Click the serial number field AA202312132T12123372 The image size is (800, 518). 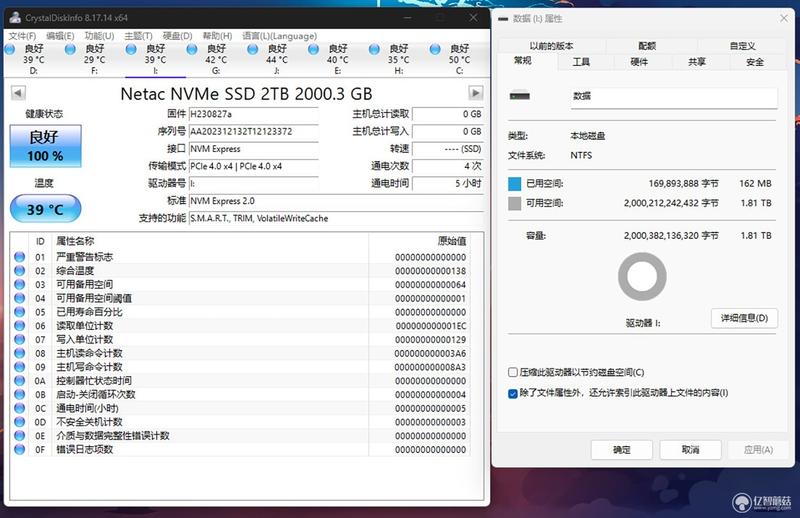point(254,132)
